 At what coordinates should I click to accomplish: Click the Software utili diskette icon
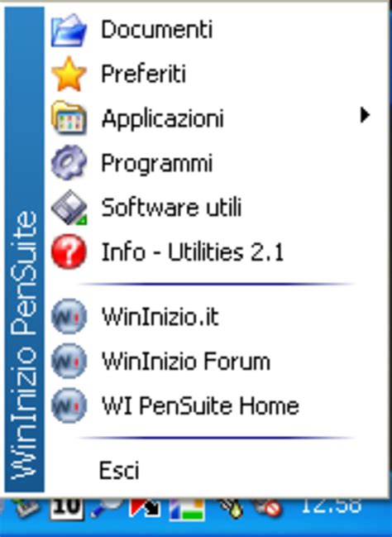(69, 207)
